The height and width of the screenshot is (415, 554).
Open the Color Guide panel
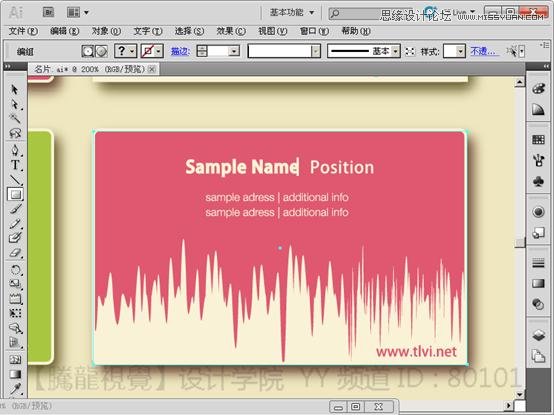(x=538, y=110)
